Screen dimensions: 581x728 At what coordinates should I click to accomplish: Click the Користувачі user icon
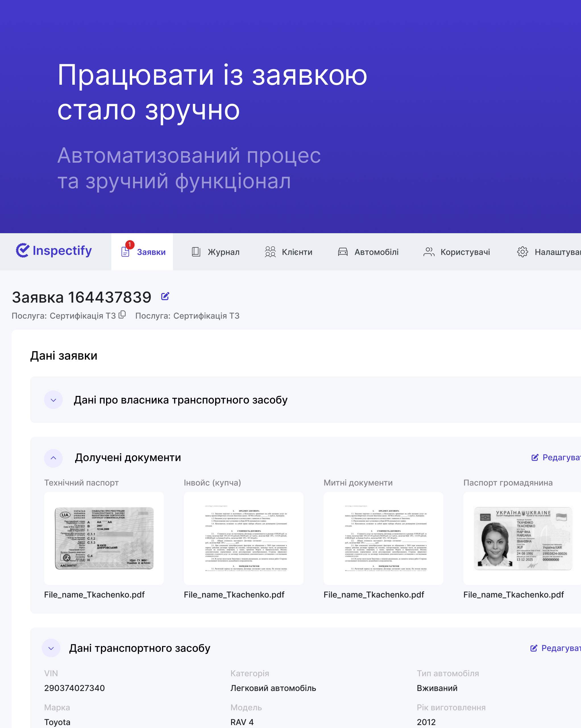coord(429,252)
